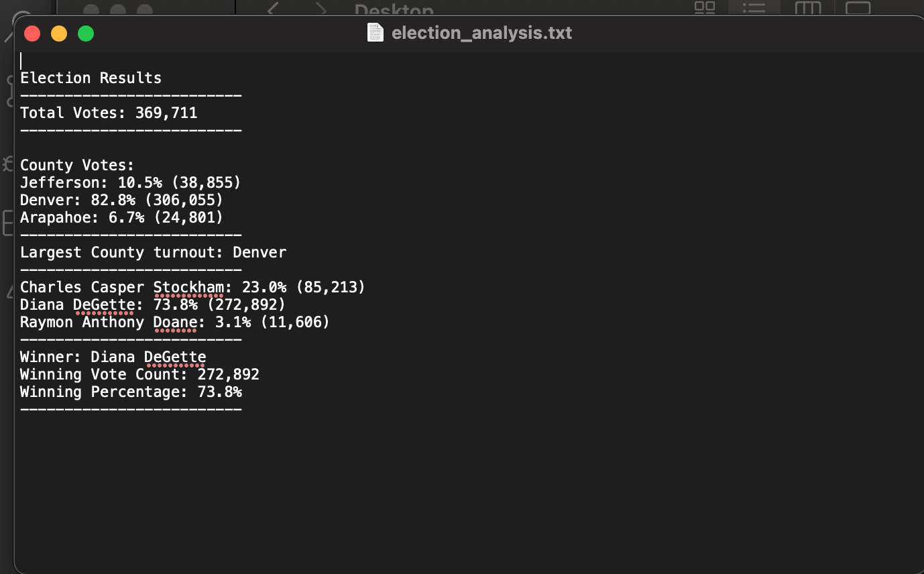The width and height of the screenshot is (924, 574).
Task: Click the word Doane with the dotted underline
Action: 176,322
